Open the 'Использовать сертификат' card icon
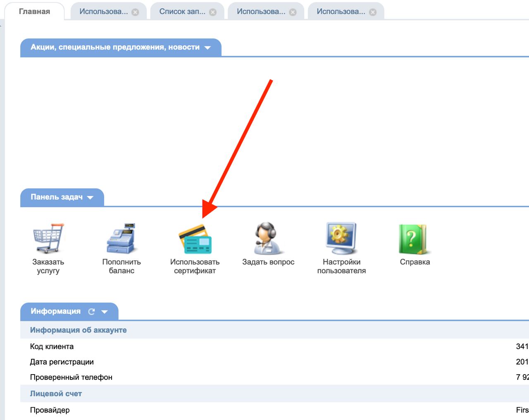Screen dimensions: 529x420 195,239
